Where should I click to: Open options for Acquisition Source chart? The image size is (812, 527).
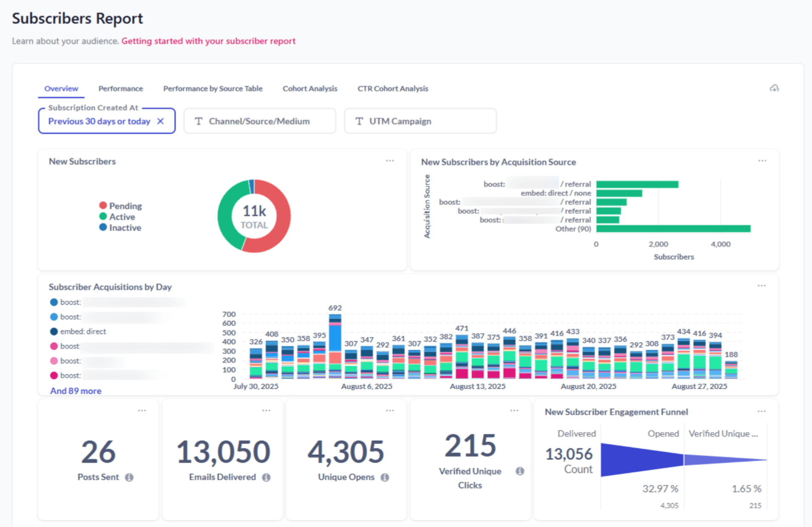[x=761, y=161]
